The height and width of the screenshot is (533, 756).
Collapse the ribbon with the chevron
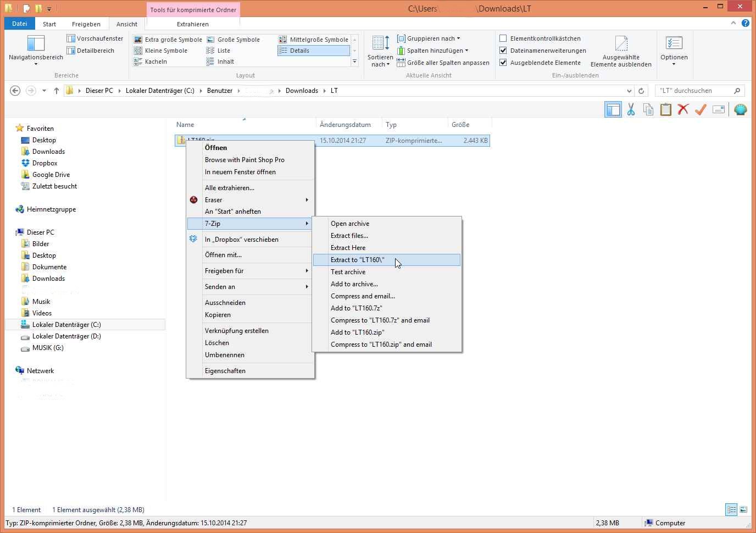(733, 23)
